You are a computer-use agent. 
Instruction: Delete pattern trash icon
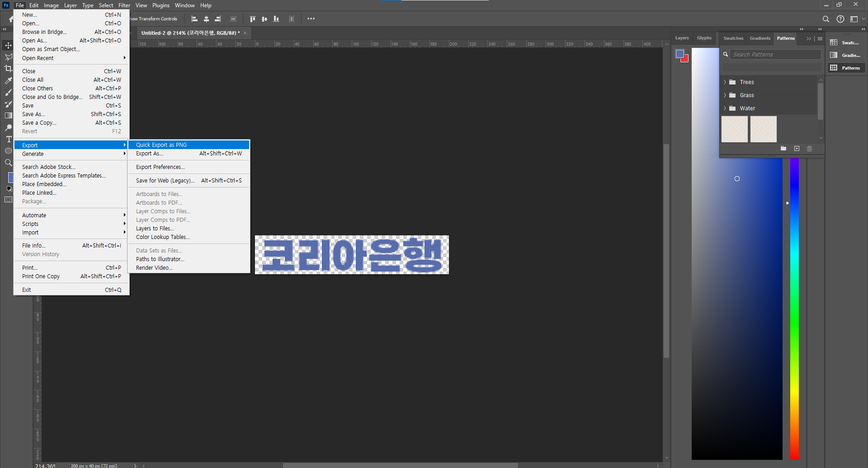[810, 149]
